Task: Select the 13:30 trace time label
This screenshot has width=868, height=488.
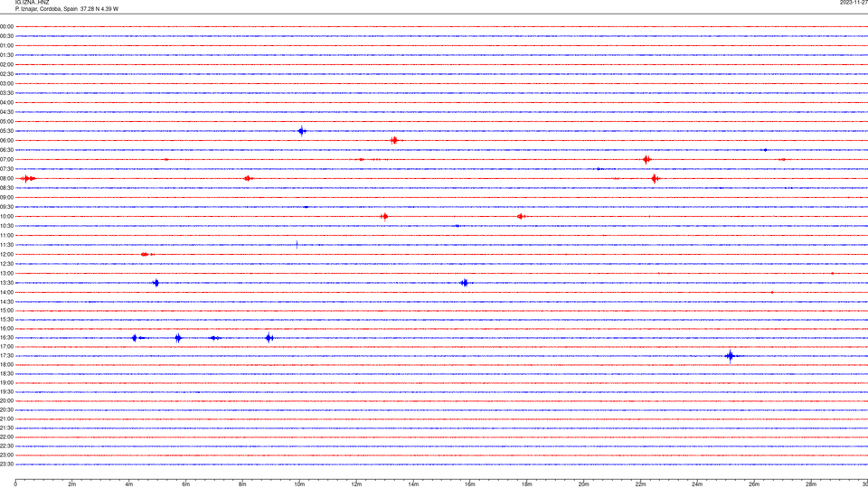Action: coord(6,283)
